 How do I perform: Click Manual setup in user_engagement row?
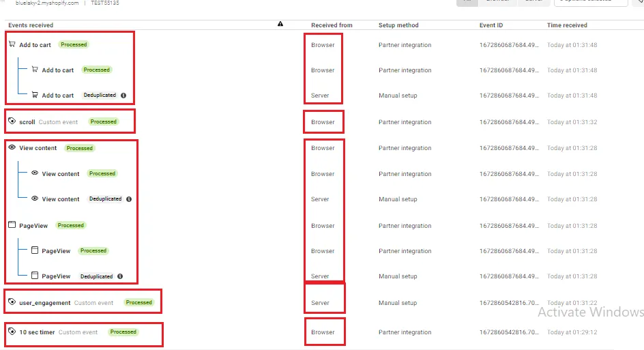click(398, 303)
